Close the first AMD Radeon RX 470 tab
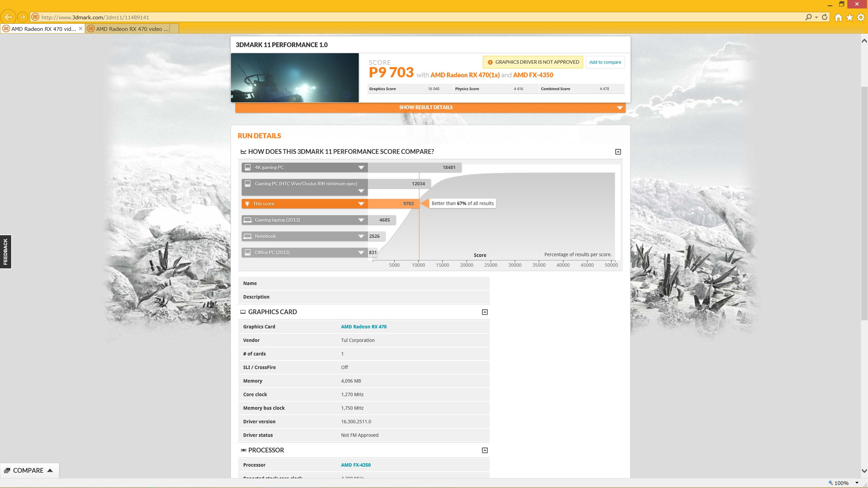 coord(81,28)
